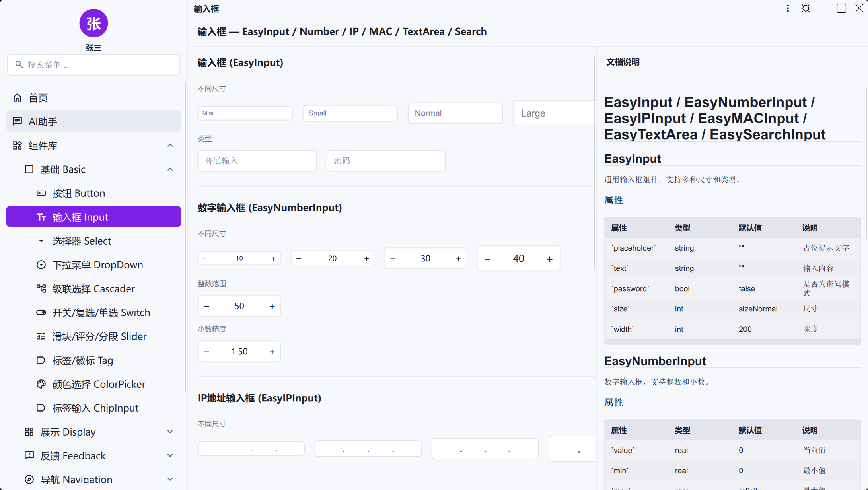
Task: Toggle the light/dark theme sun icon
Action: point(806,8)
